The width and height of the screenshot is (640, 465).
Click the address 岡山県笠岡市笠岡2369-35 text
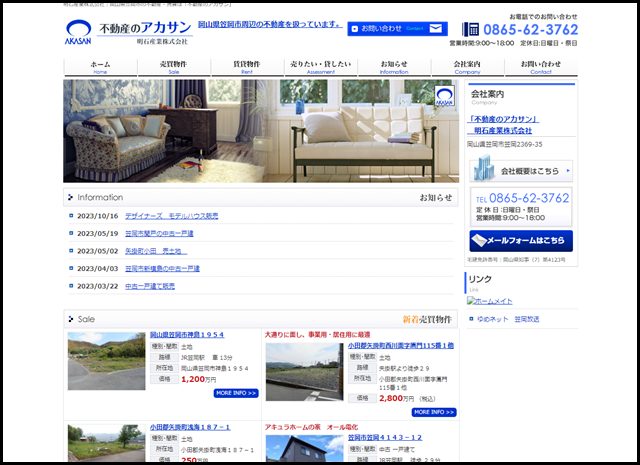tap(505, 144)
